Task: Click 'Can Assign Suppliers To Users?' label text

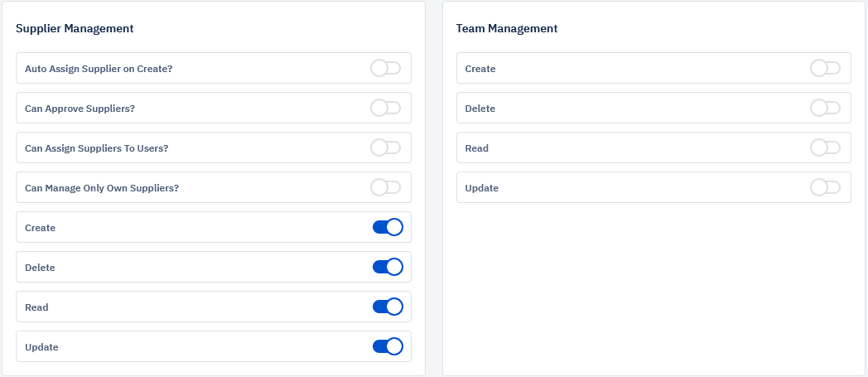Action: click(x=97, y=148)
